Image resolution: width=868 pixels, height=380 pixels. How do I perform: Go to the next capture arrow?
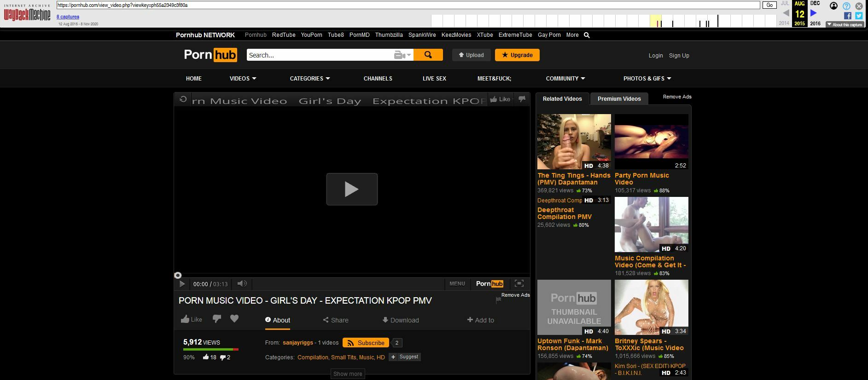(x=814, y=13)
